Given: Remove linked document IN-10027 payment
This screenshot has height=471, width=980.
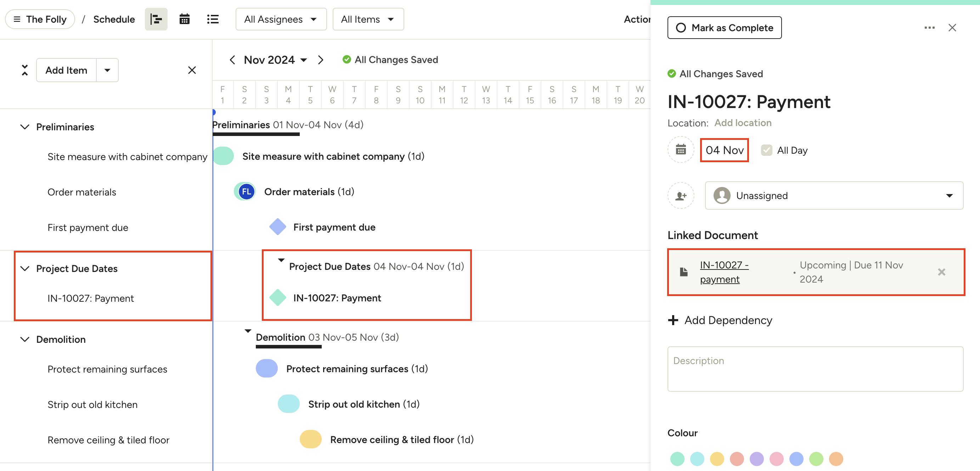Looking at the screenshot, I should click(x=941, y=272).
